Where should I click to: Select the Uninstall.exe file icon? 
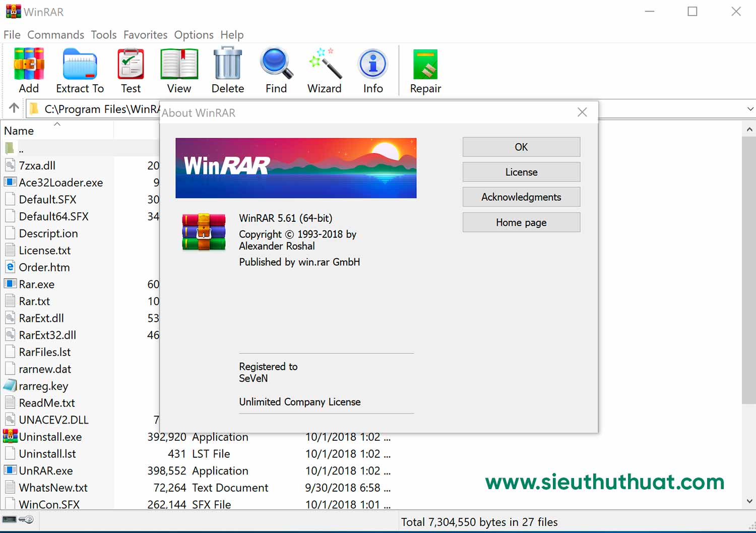coord(10,436)
